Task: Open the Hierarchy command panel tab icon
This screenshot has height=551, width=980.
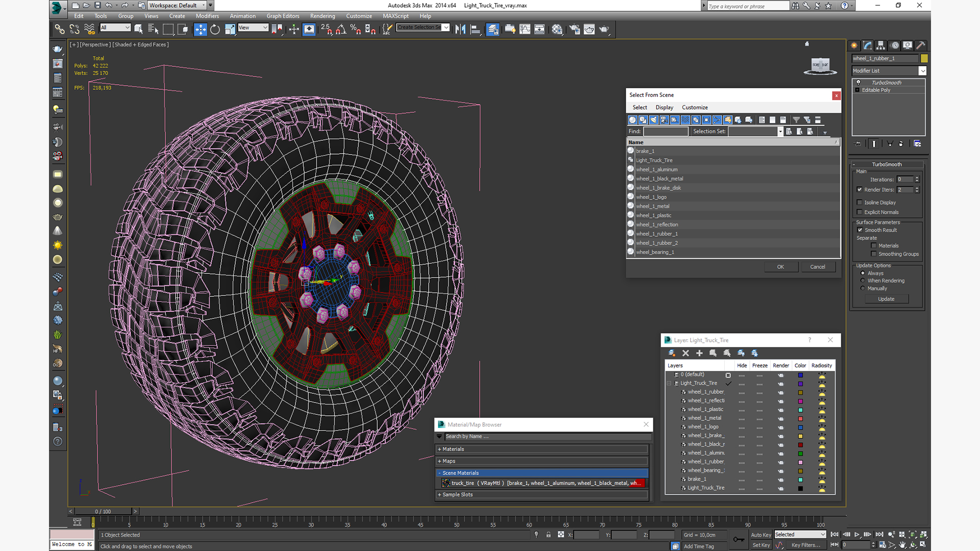Action: pyautogui.click(x=881, y=45)
